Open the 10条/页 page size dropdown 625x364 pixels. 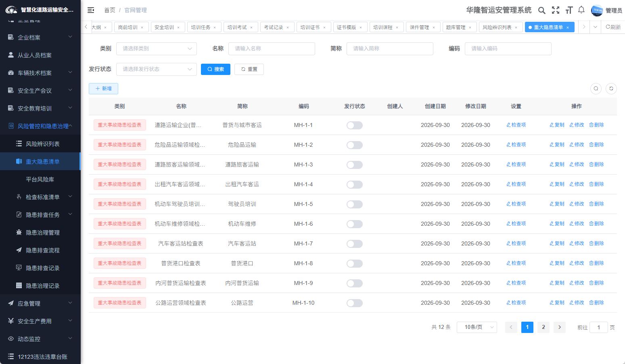(477, 327)
